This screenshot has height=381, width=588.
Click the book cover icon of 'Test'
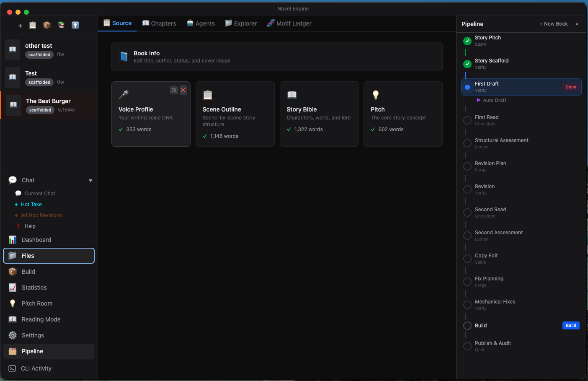(x=13, y=78)
